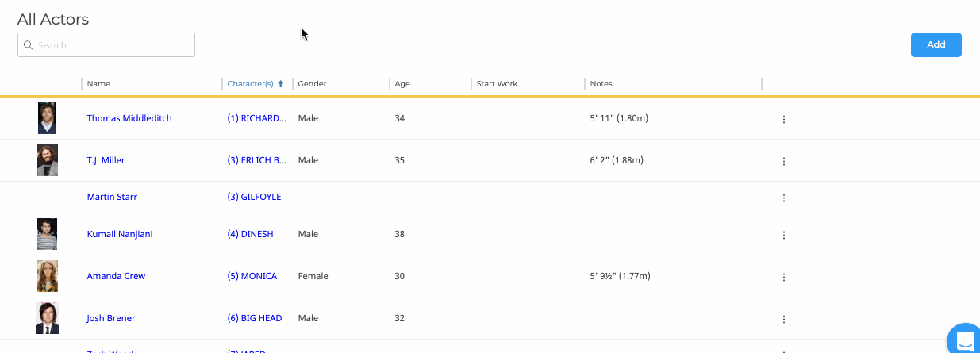Open the chat widget bubble

click(964, 340)
